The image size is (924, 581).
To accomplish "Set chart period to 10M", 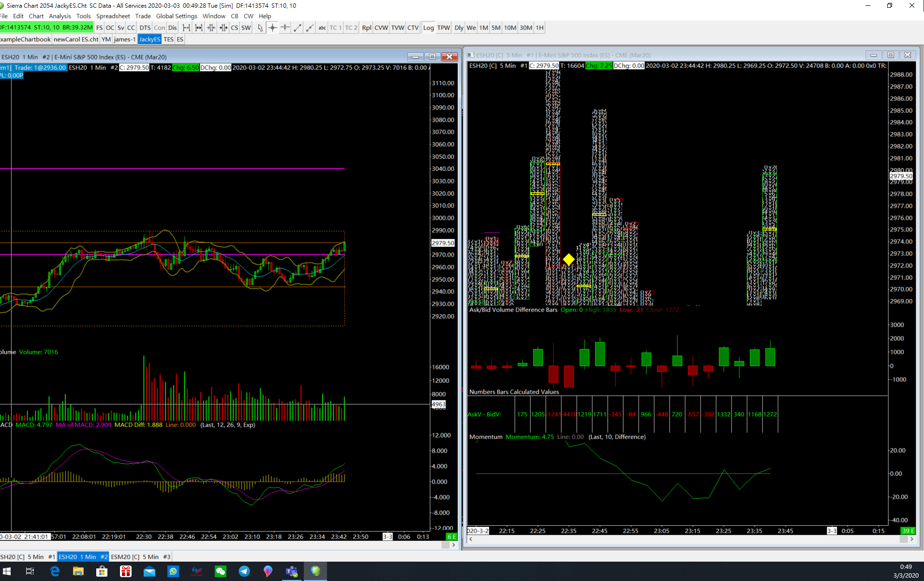I will pyautogui.click(x=510, y=28).
